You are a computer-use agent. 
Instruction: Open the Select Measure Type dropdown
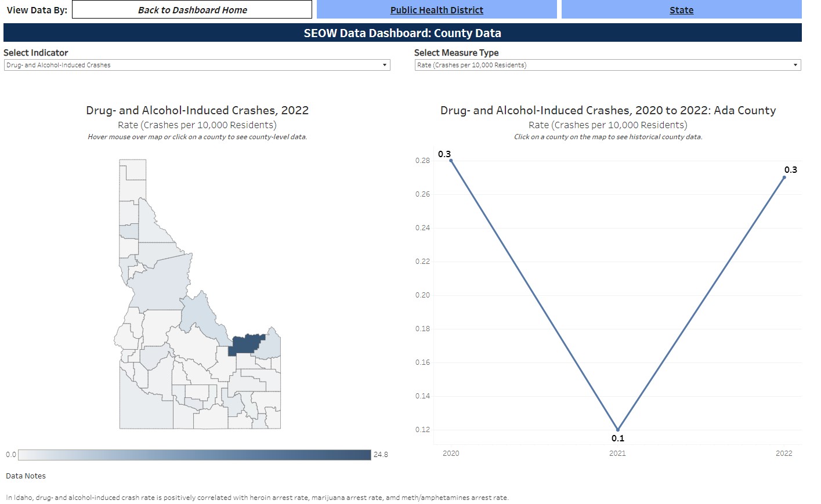coord(607,64)
